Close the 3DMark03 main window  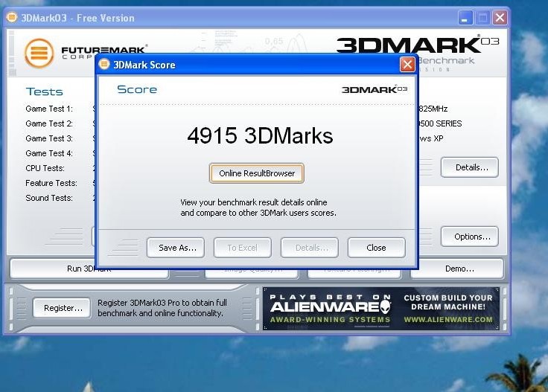pos(500,17)
